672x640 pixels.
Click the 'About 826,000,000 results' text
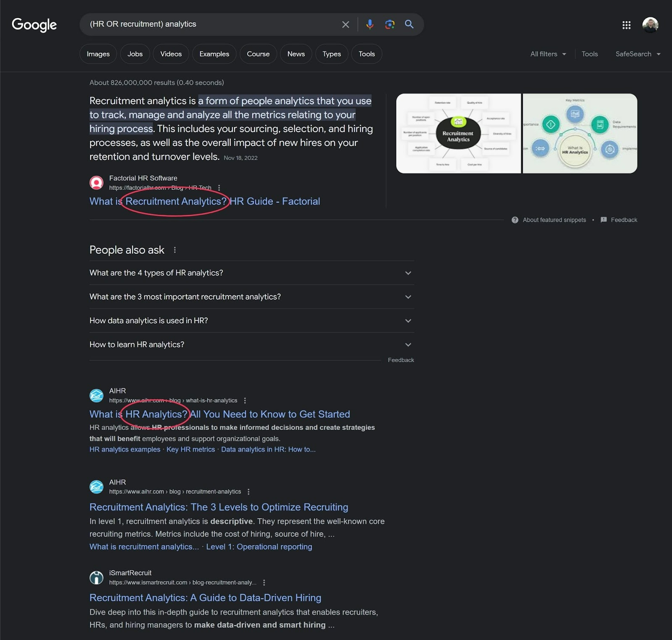[157, 83]
